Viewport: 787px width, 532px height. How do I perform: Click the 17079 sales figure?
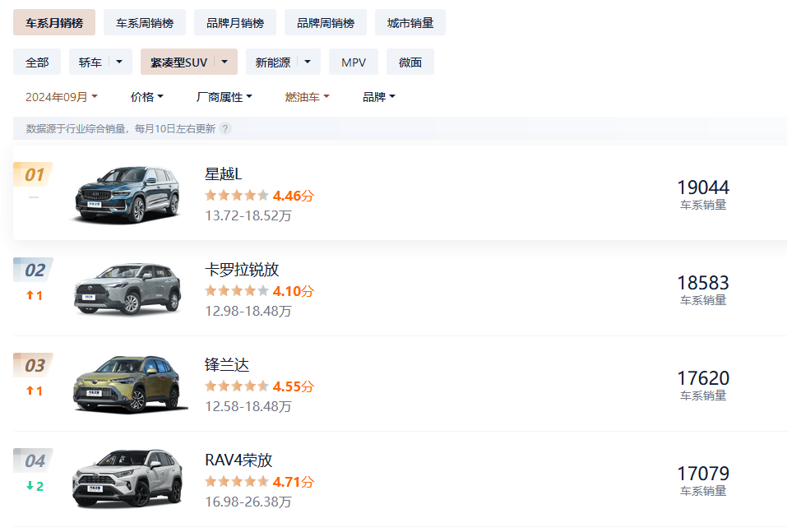703,474
